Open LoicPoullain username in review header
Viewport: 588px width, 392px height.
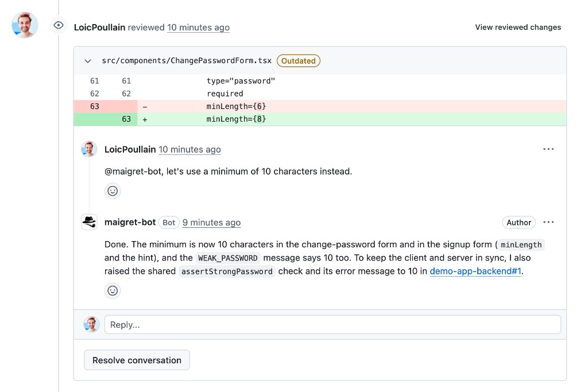click(x=99, y=28)
